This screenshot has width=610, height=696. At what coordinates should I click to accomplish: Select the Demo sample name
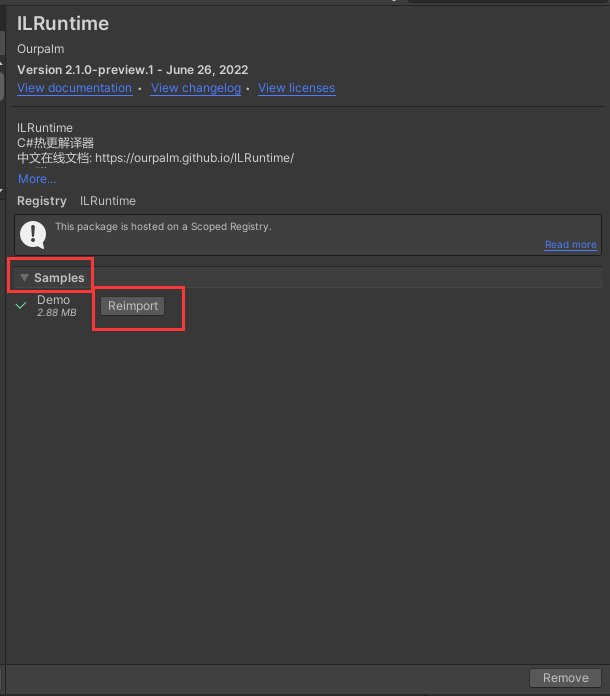click(53, 300)
